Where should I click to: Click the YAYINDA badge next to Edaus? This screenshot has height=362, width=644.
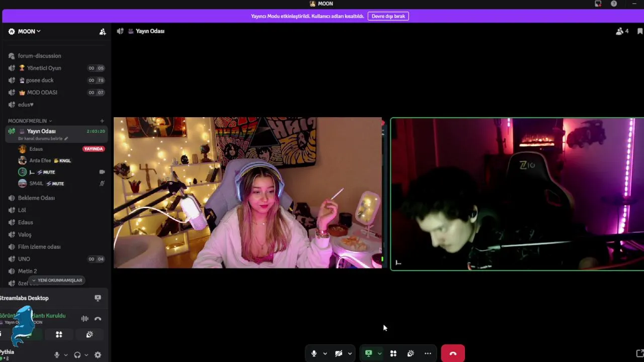click(x=94, y=149)
